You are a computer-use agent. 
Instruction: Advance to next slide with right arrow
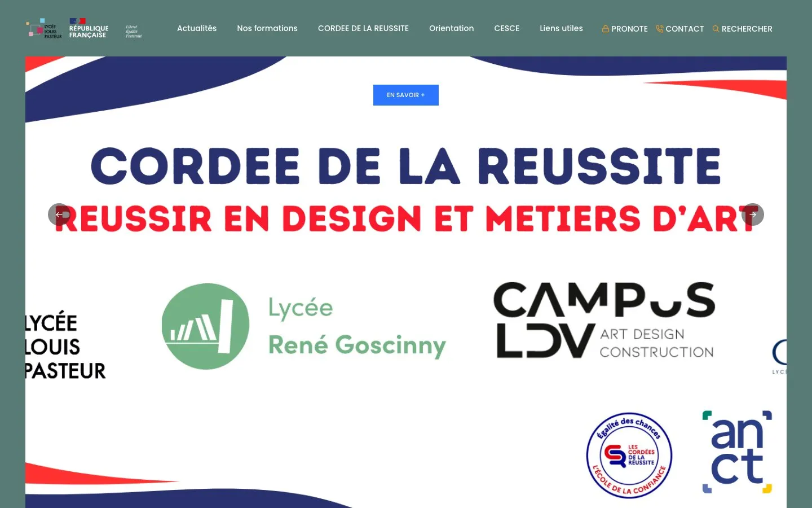point(753,214)
